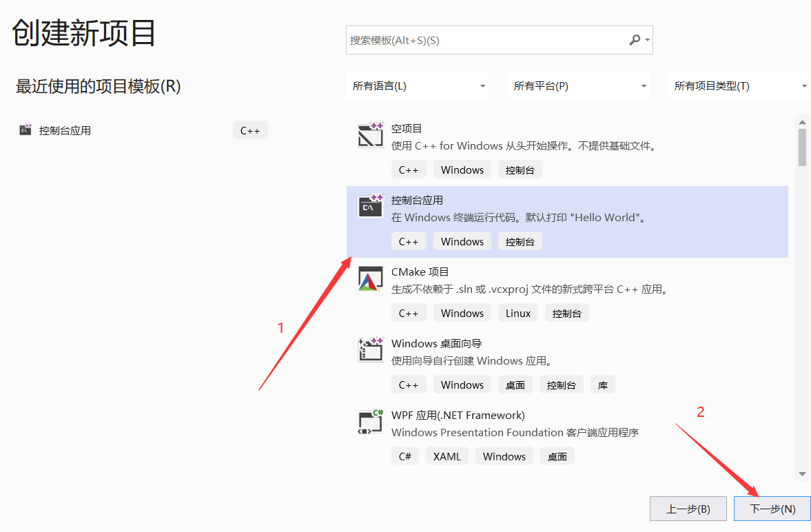This screenshot has width=811, height=532.
Task: Click Windows Presentation Foundation description
Action: 515,433
